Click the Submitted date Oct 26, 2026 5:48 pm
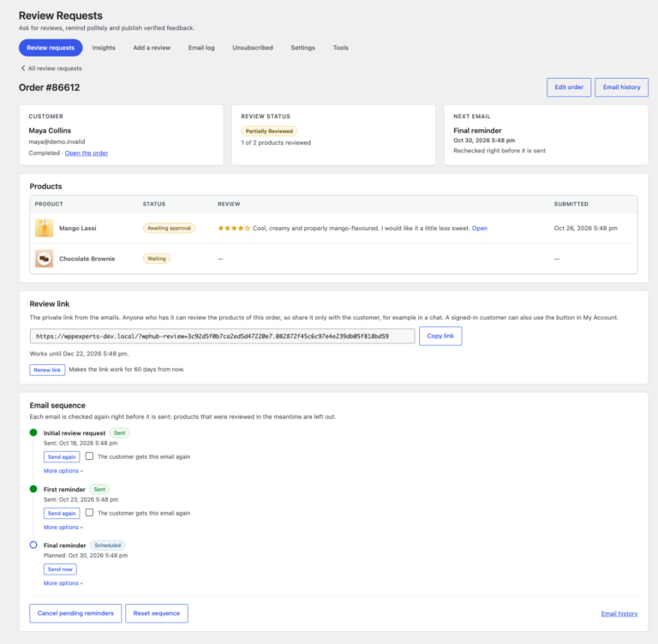The image size is (658, 644). [x=586, y=229]
